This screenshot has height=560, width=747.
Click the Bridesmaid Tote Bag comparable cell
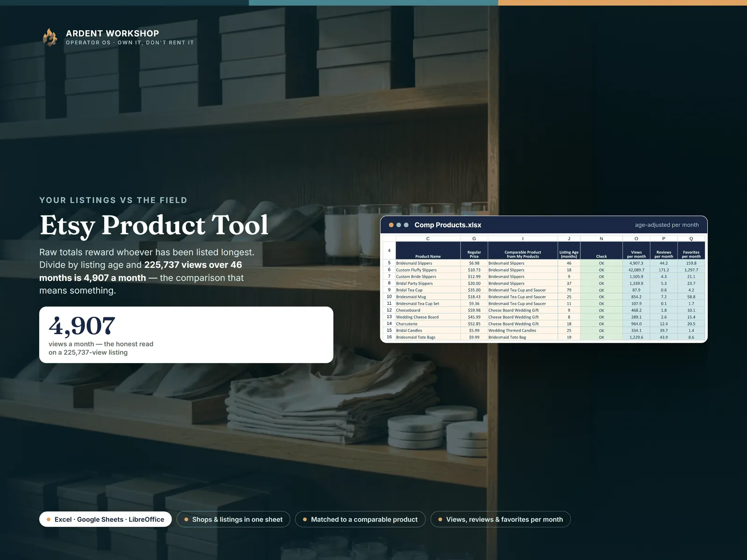523,337
